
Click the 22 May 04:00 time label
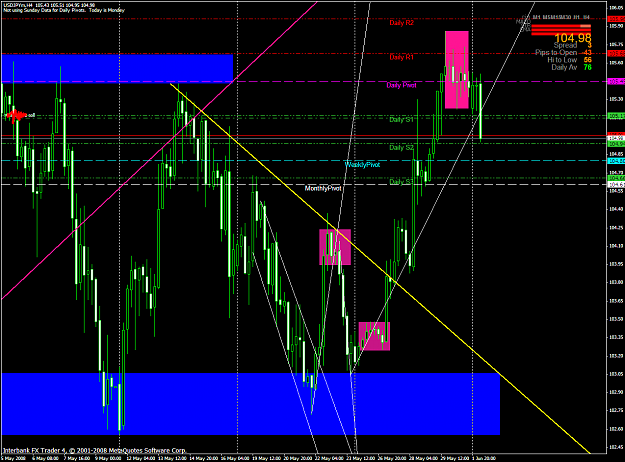click(x=330, y=458)
